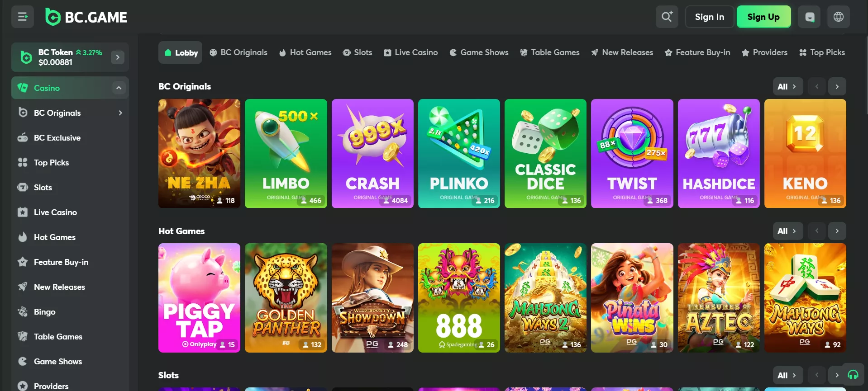Open the Plinko game thumbnail
This screenshot has height=391, width=868.
click(459, 154)
